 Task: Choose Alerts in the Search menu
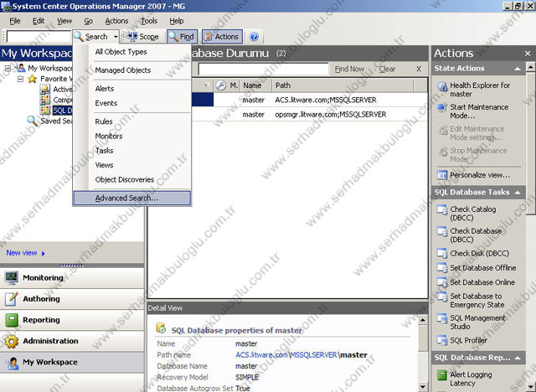tap(132, 89)
